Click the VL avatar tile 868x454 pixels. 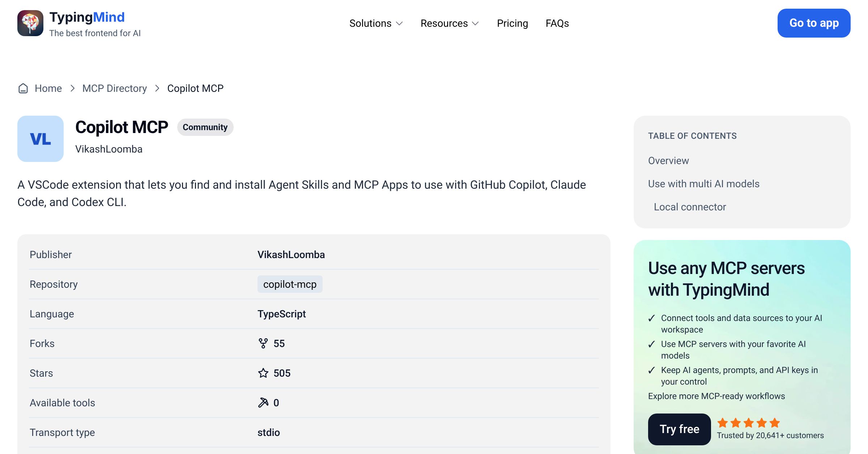[x=41, y=139]
